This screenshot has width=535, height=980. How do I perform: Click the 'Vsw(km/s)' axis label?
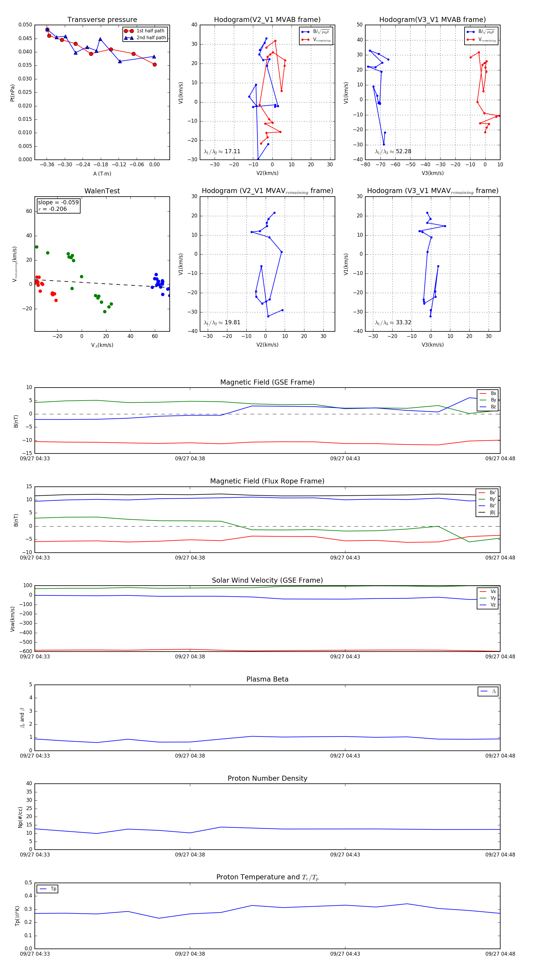click(x=12, y=619)
